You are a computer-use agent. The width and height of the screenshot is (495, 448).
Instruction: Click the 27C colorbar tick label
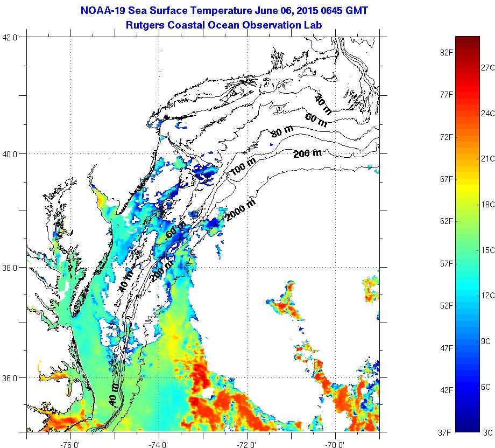(488, 68)
